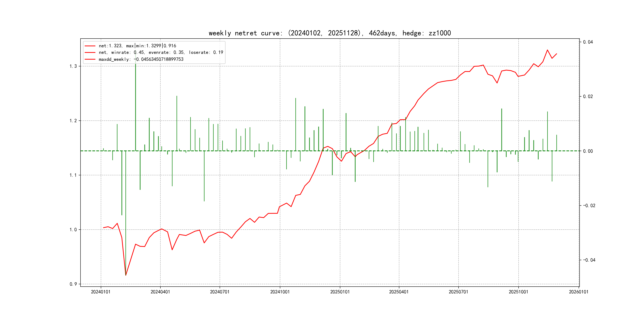The image size is (644, 322).
Task: Click x-axis label 20240101
Action: coord(101,292)
